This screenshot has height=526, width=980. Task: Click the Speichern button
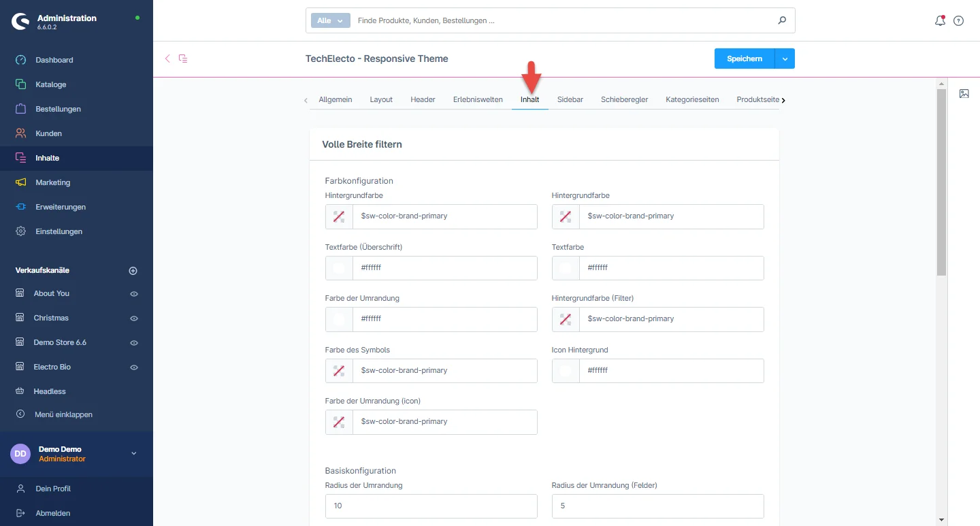click(744, 59)
